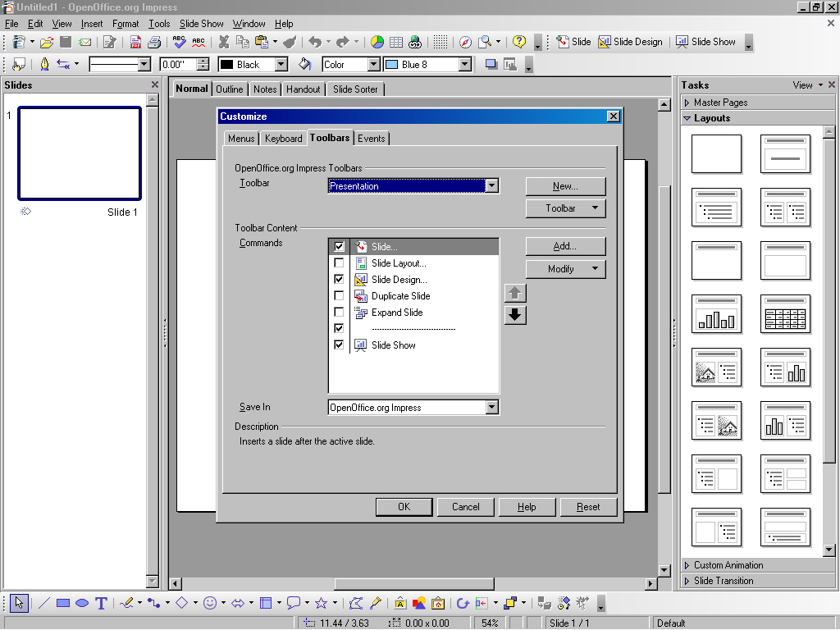Click the Undo arrow icon
The image size is (840, 630).
pos(315,42)
